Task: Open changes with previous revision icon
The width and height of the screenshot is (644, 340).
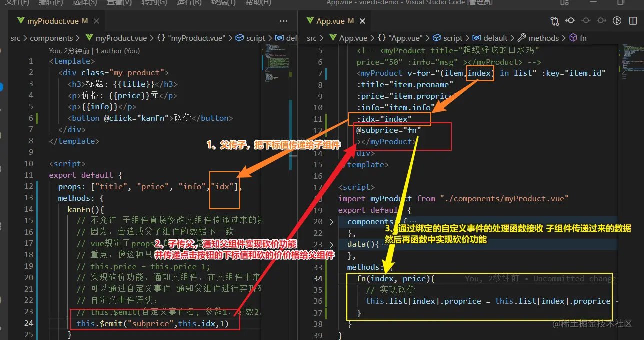Action: 570,21
